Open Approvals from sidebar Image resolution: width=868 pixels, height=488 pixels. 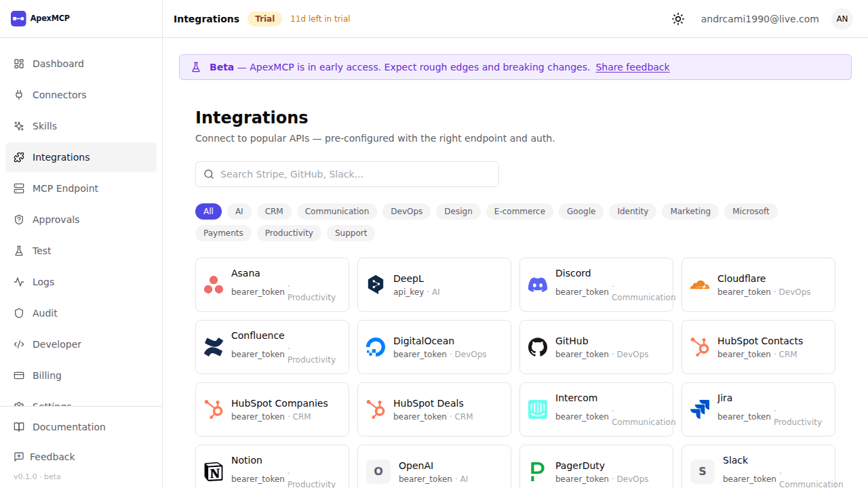[x=81, y=220]
